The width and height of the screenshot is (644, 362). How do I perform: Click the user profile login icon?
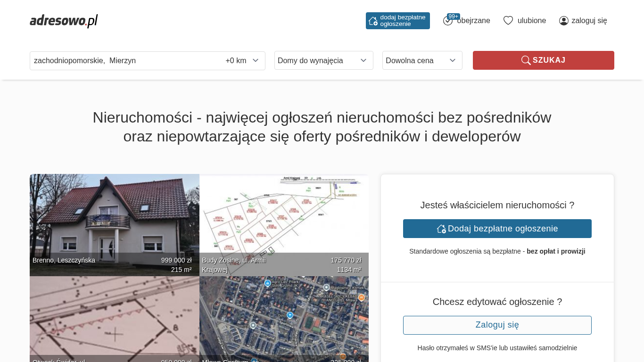click(563, 21)
